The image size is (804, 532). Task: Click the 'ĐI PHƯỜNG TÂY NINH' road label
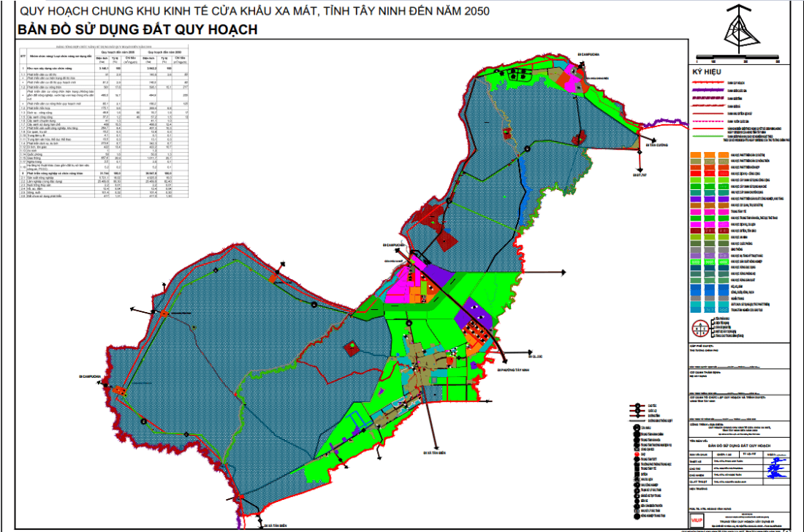click(513, 370)
